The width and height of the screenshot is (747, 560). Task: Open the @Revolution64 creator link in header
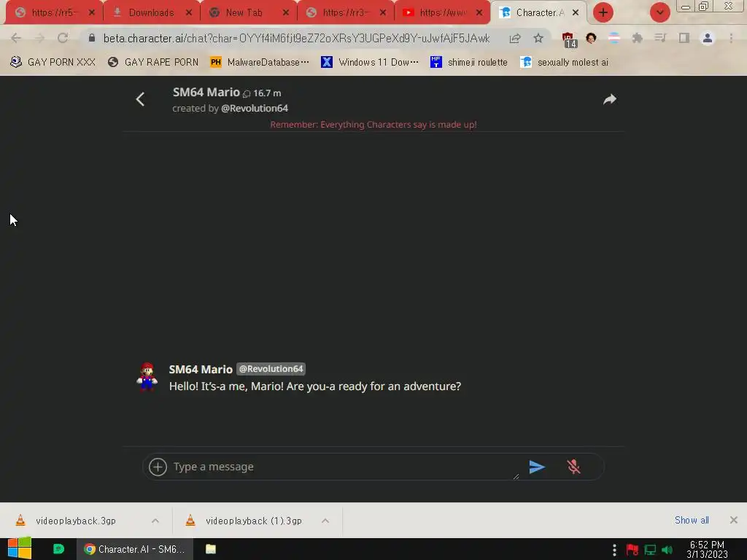255,108
